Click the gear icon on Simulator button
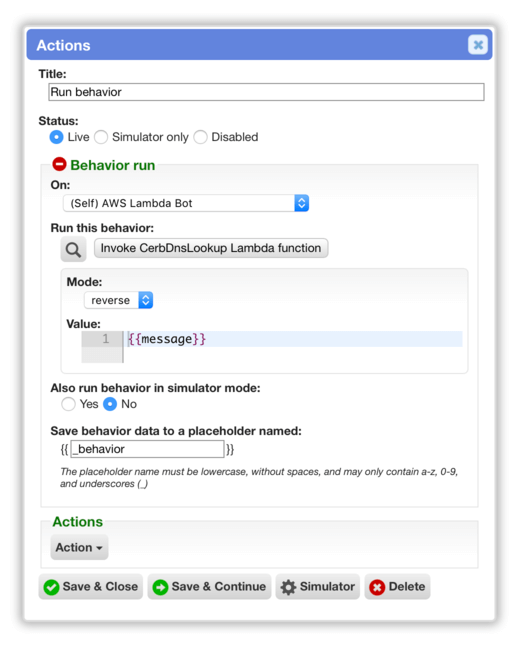 [x=288, y=587]
